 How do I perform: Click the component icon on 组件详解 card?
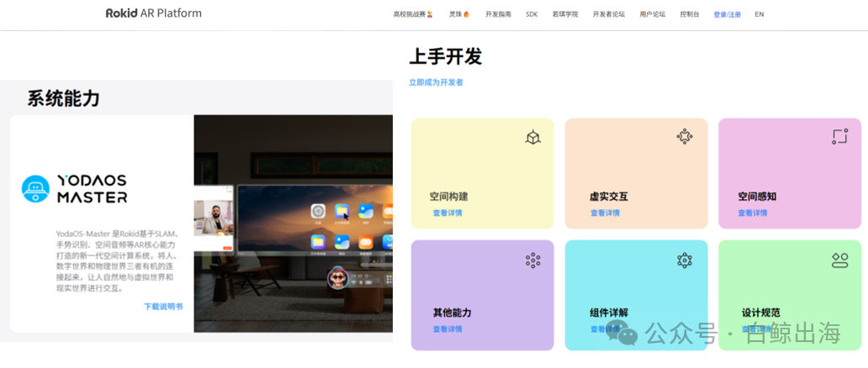685,260
